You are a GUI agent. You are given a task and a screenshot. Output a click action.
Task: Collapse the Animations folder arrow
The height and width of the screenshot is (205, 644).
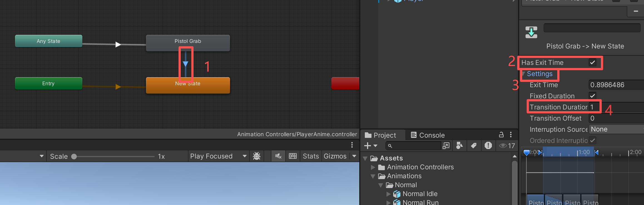coord(373,176)
